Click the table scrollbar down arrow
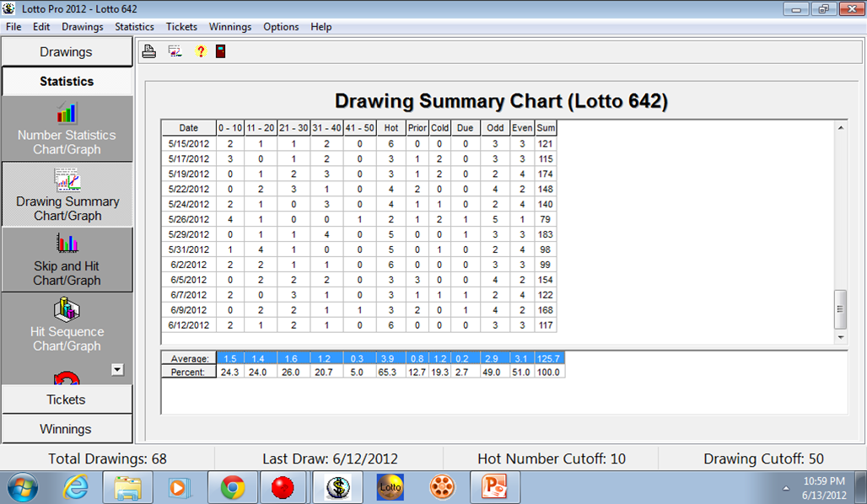This screenshot has height=504, width=867. [x=841, y=337]
